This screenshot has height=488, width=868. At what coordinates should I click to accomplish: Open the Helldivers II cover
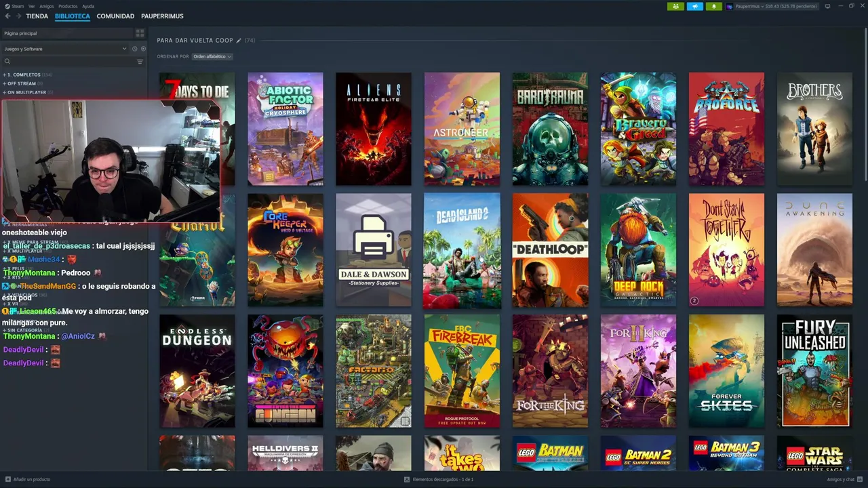click(285, 453)
